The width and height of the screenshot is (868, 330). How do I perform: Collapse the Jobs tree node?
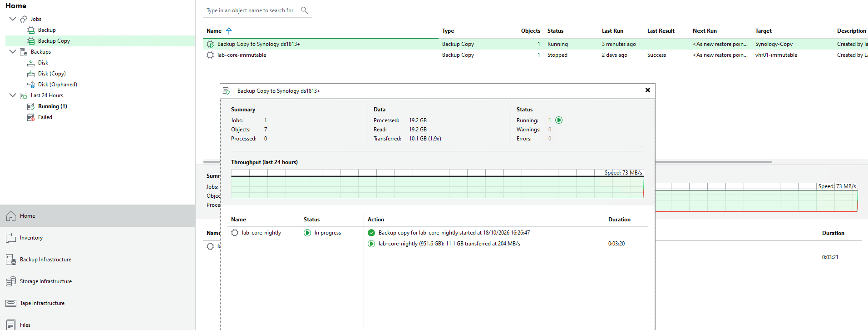click(13, 19)
